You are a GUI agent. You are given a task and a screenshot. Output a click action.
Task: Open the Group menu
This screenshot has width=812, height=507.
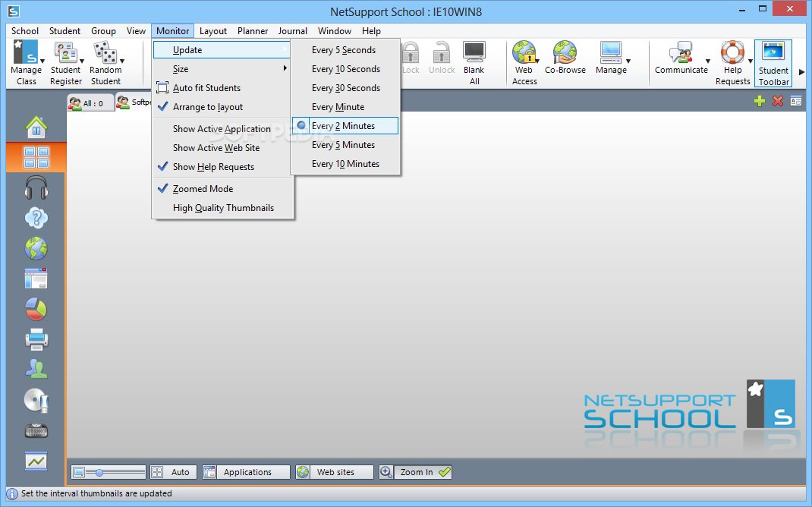[103, 31]
